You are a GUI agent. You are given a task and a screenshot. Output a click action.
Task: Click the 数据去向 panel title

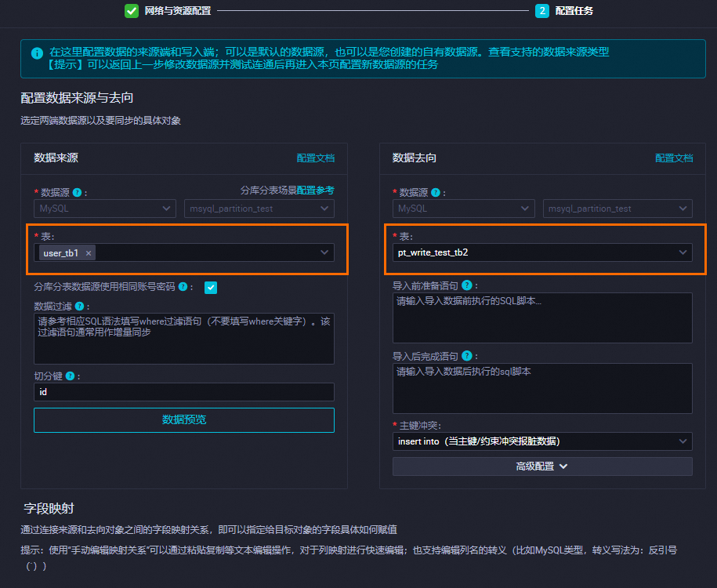coord(415,158)
